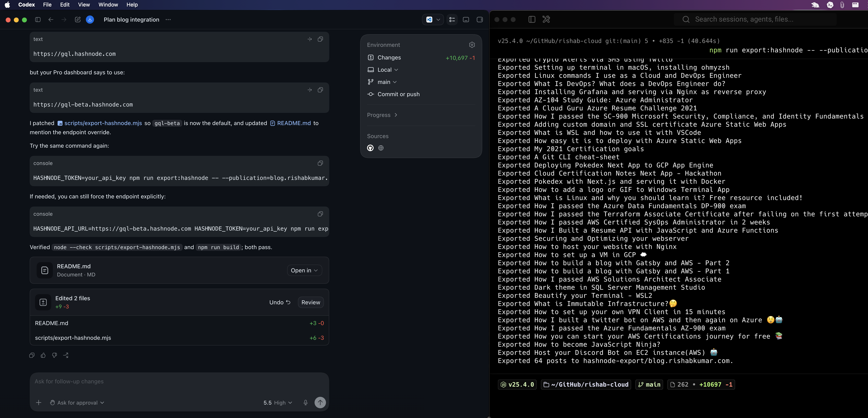Open the paperclip menu bar icon
This screenshot has height=418, width=868.
[x=842, y=5]
